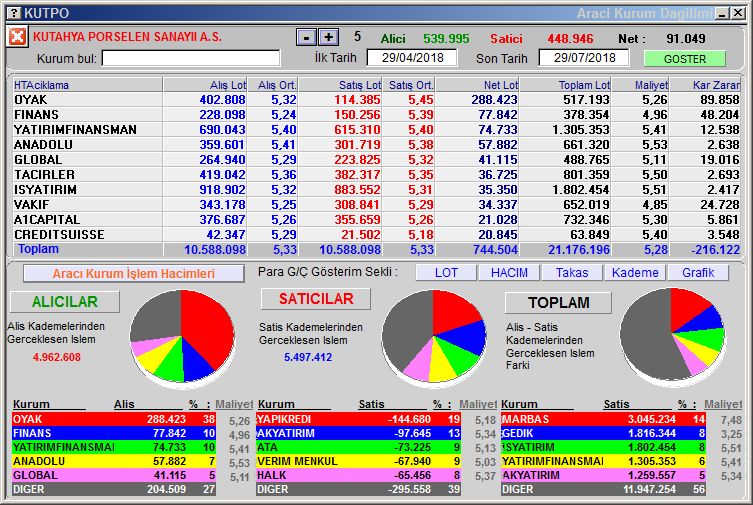753x505 pixels.
Task: Select the ANADOLU row in main table
Action: coord(376,144)
